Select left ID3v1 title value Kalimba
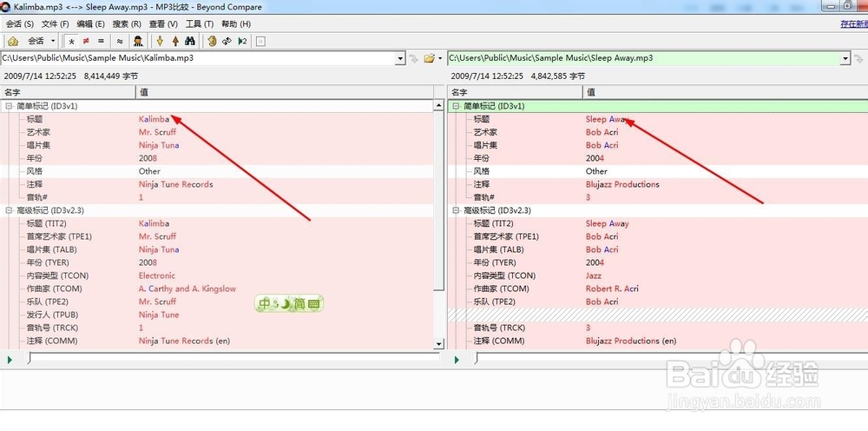The image size is (868, 431). (154, 119)
